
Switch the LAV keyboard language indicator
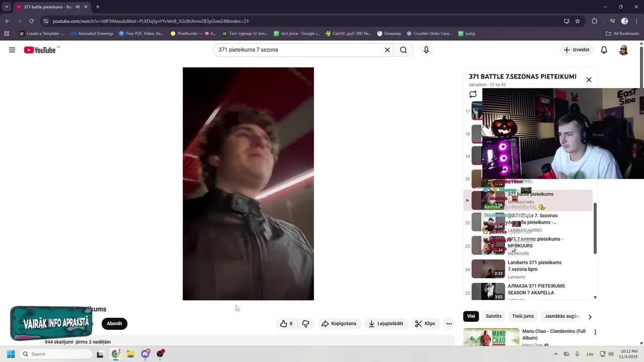click(x=590, y=354)
